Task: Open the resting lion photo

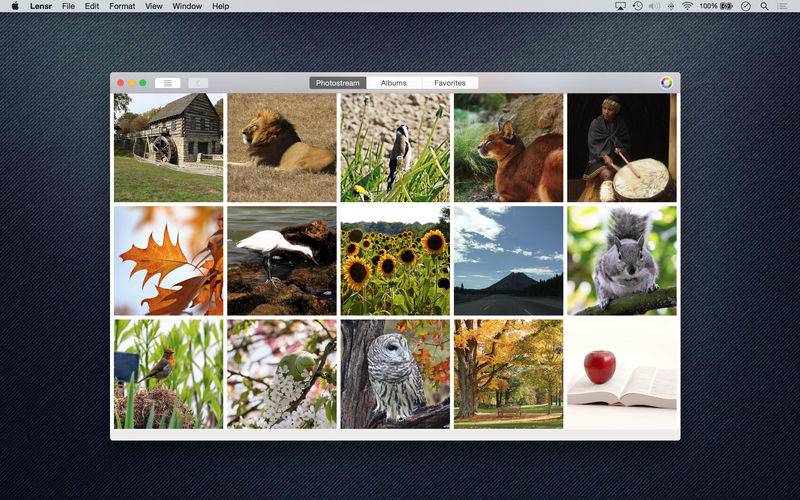Action: [282, 147]
